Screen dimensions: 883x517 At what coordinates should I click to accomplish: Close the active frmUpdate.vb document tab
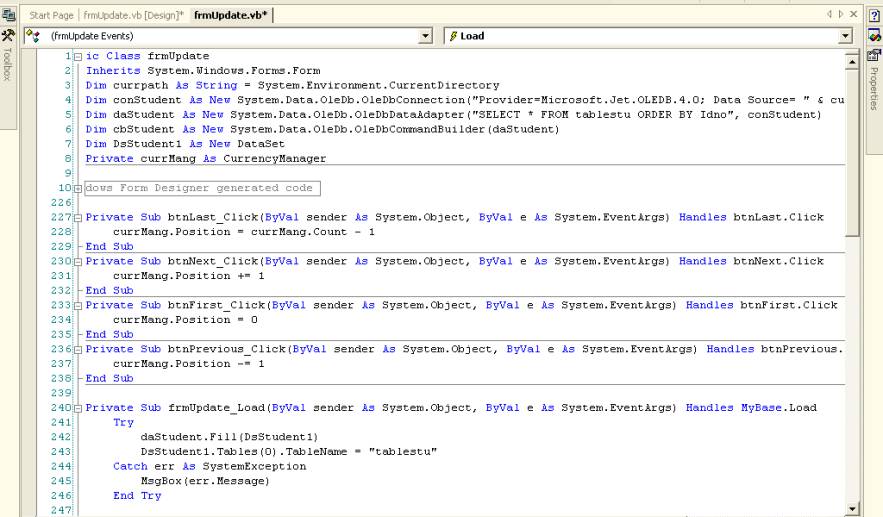(854, 14)
